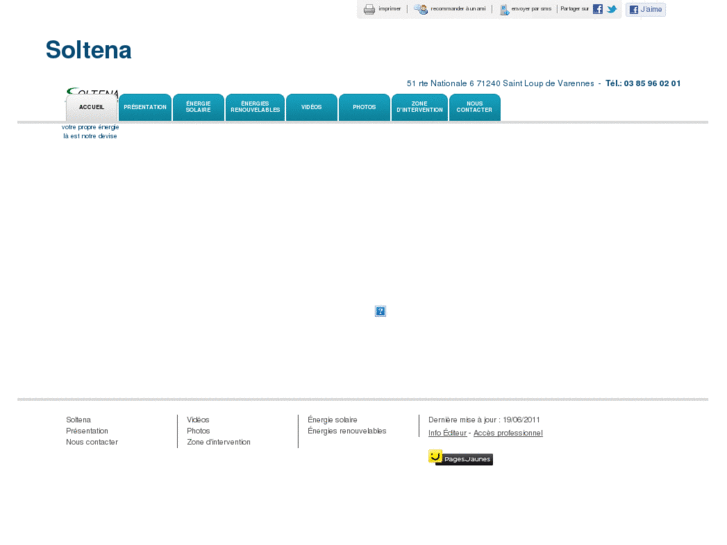Click the recommend to a friend icon
This screenshot has height=545, width=727.
(x=421, y=9)
